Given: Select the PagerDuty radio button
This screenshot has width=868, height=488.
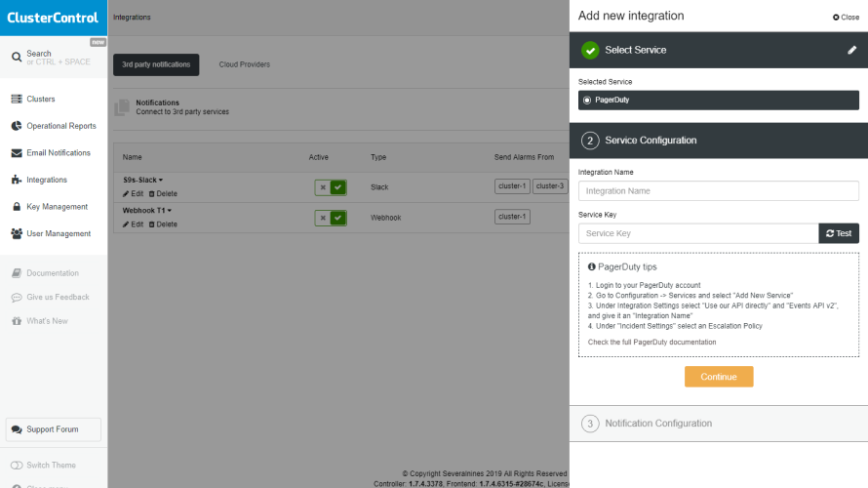Looking at the screenshot, I should click(x=586, y=100).
